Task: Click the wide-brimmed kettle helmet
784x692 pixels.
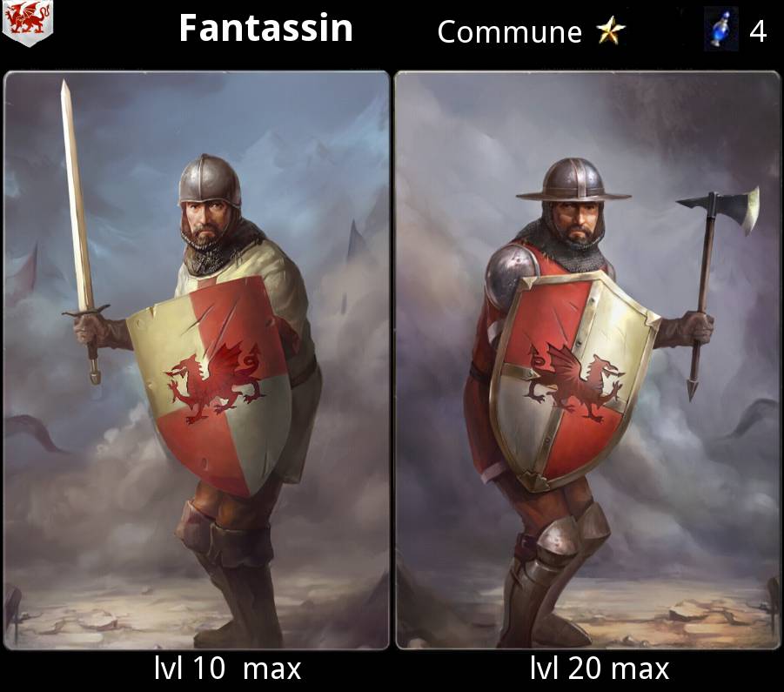Action: tap(573, 181)
